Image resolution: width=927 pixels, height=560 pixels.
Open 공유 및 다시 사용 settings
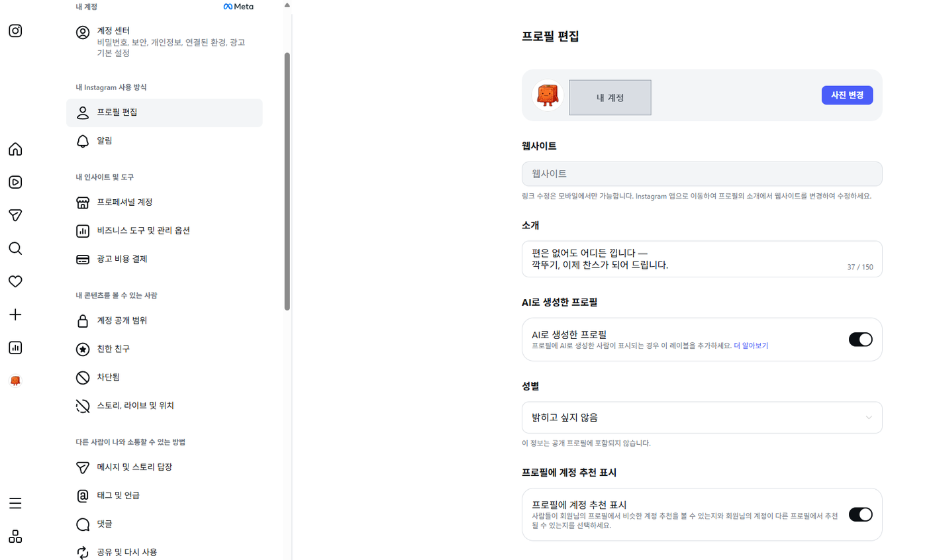coord(164,552)
